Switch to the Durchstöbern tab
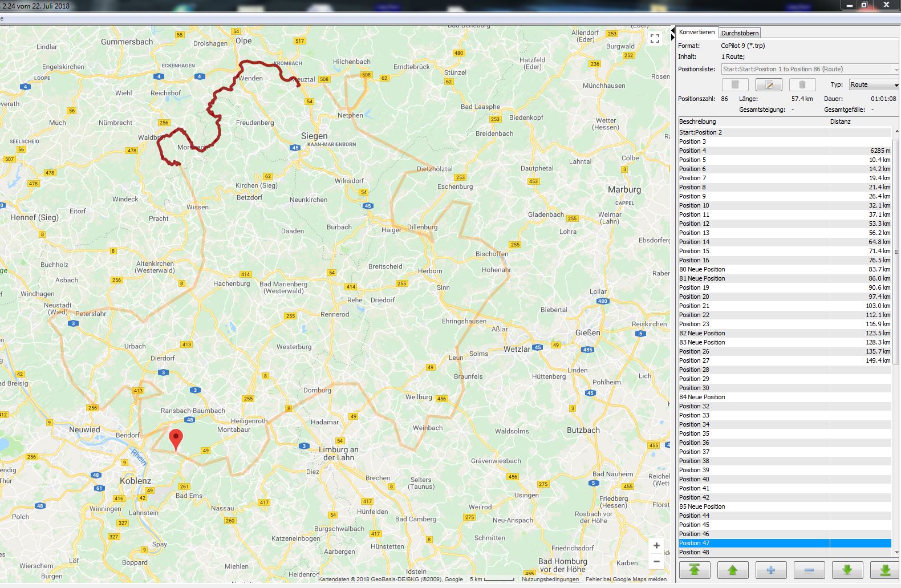The image size is (901, 588). point(740,33)
